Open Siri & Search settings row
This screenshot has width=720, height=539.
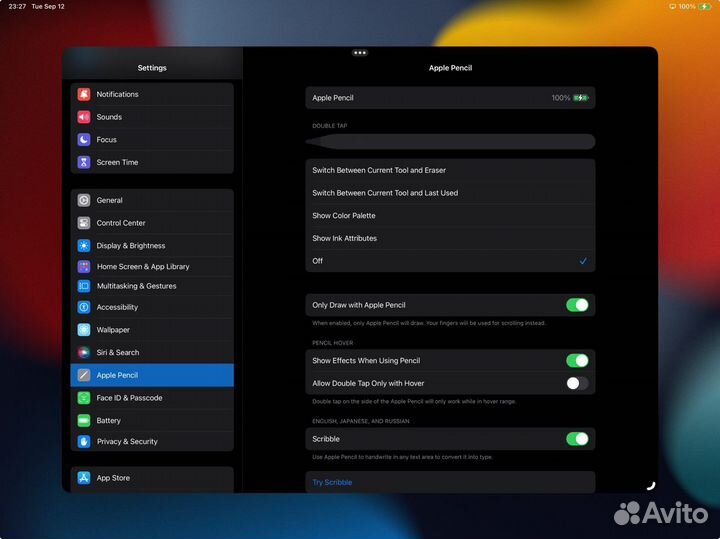tap(152, 353)
